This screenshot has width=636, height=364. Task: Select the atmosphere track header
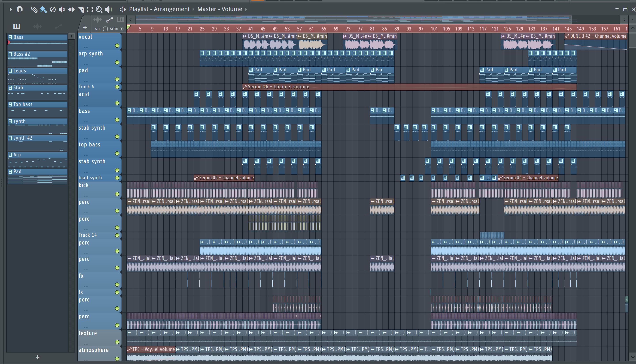coord(99,353)
